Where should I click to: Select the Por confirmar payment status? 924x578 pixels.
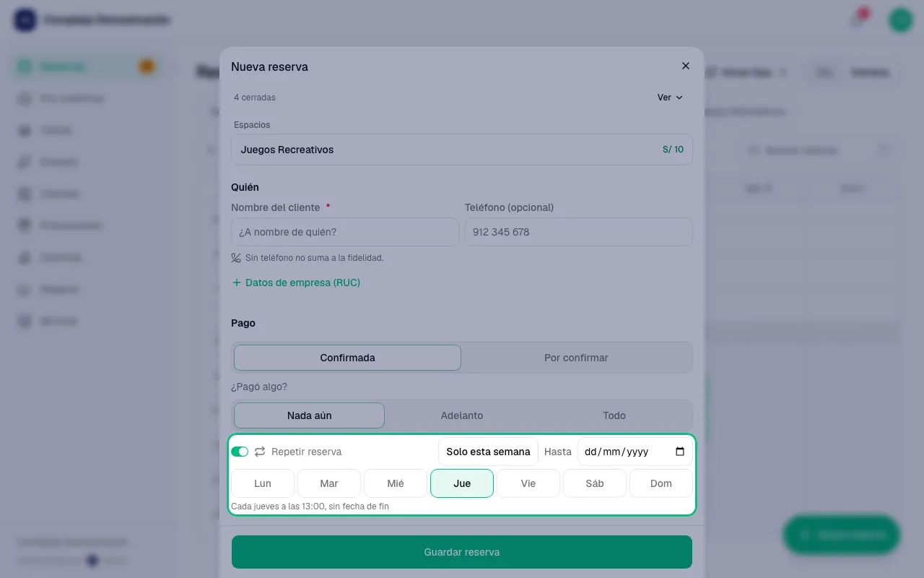576,358
